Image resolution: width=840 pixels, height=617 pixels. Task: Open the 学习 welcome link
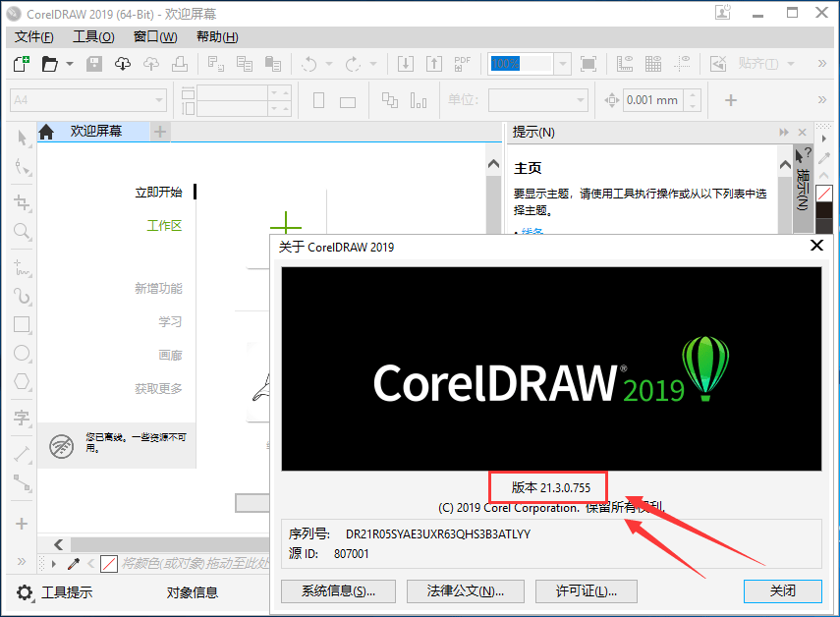click(x=170, y=322)
